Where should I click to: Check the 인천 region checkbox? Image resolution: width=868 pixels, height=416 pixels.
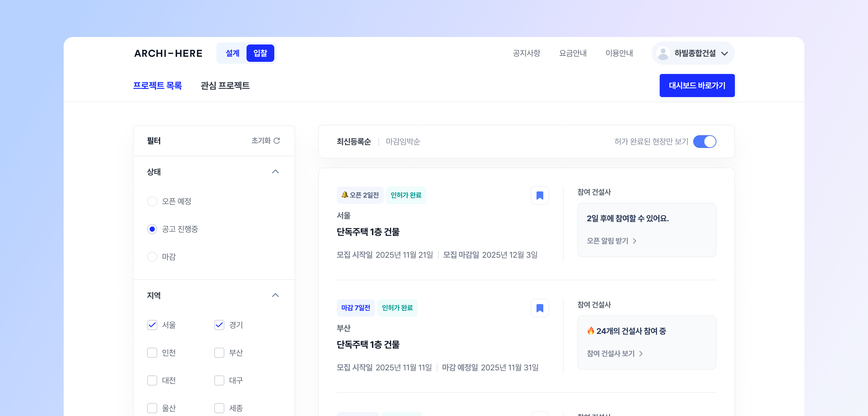coord(152,353)
